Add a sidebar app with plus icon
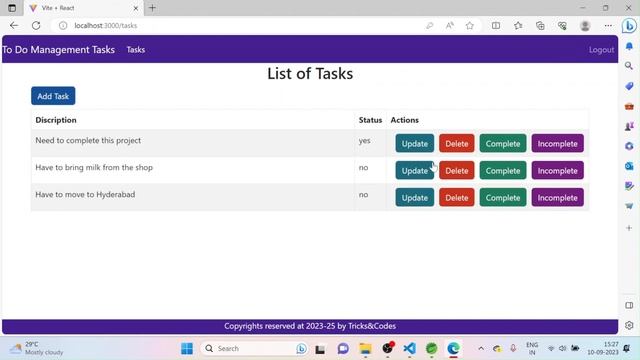This screenshot has height=360, width=640. [629, 228]
